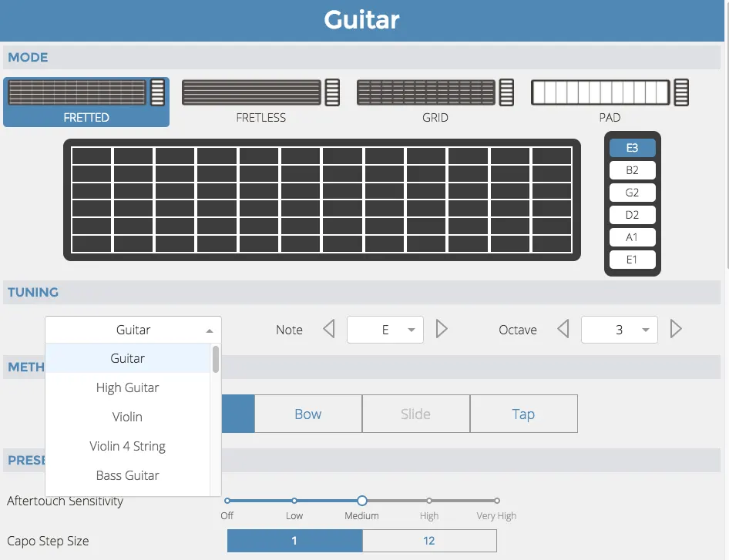Select the E1 string

(633, 260)
